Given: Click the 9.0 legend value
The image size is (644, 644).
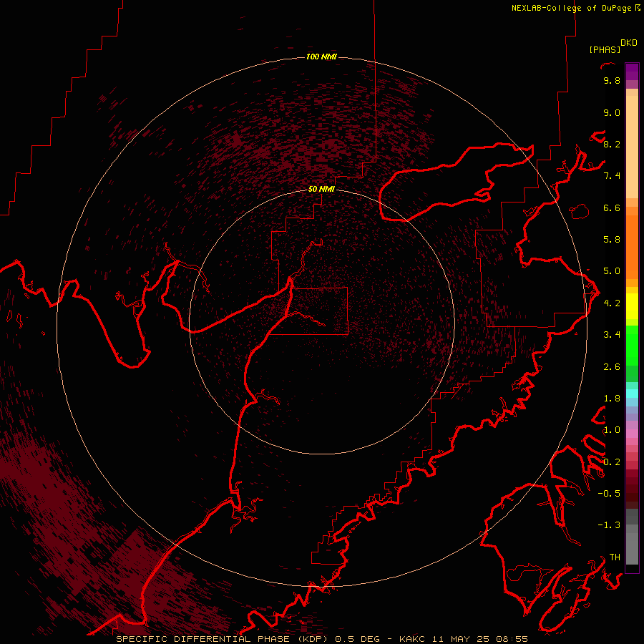Looking at the screenshot, I should tap(612, 112).
